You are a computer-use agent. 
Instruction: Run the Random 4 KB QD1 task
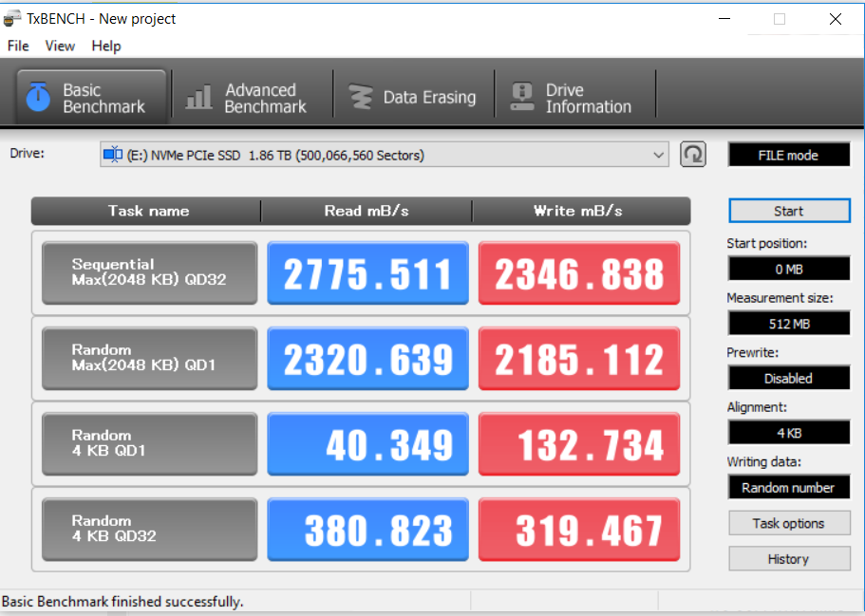click(149, 443)
